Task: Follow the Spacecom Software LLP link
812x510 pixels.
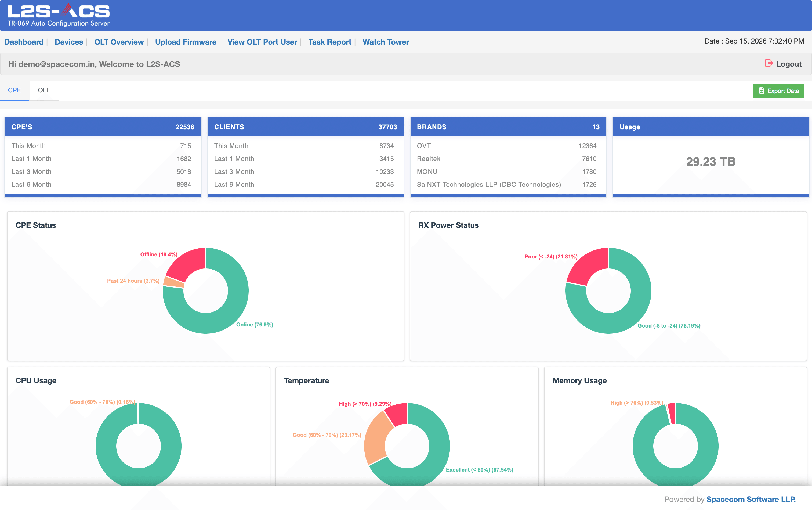Action: (x=751, y=499)
